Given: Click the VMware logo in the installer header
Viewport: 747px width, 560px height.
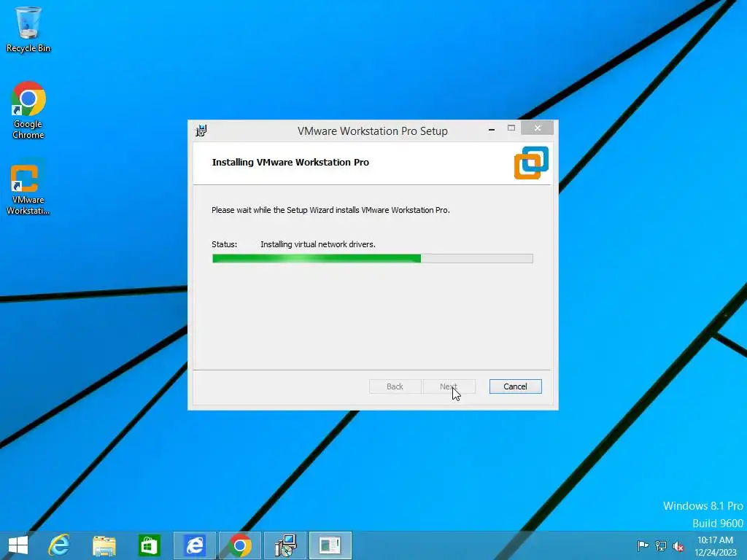Looking at the screenshot, I should pyautogui.click(x=531, y=163).
